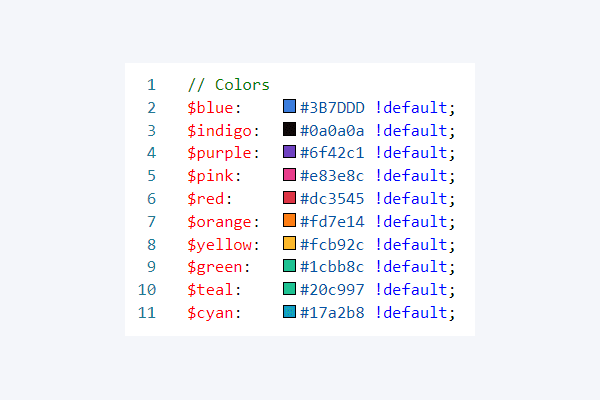Screen dimensions: 600x400
Task: Click the cyan #17a2b8 color swatch
Action: tap(289, 312)
